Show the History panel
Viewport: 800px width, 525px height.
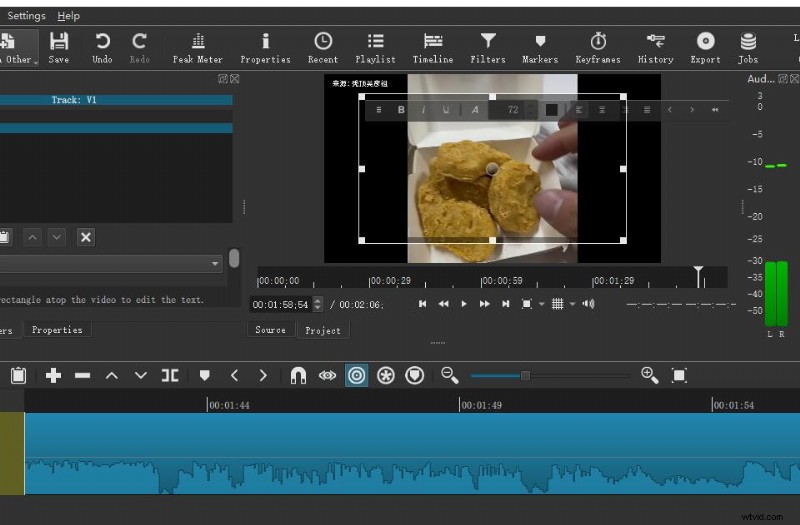(x=656, y=48)
